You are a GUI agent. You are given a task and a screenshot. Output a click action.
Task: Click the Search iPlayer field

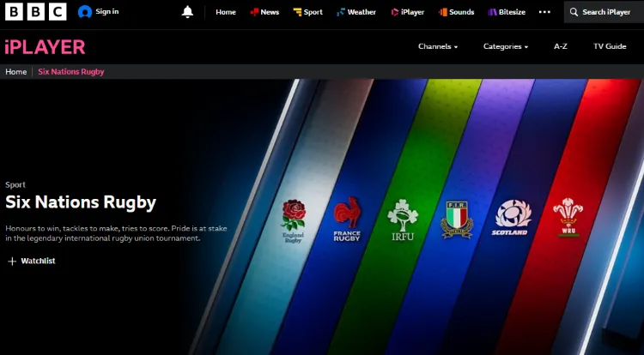click(x=604, y=12)
